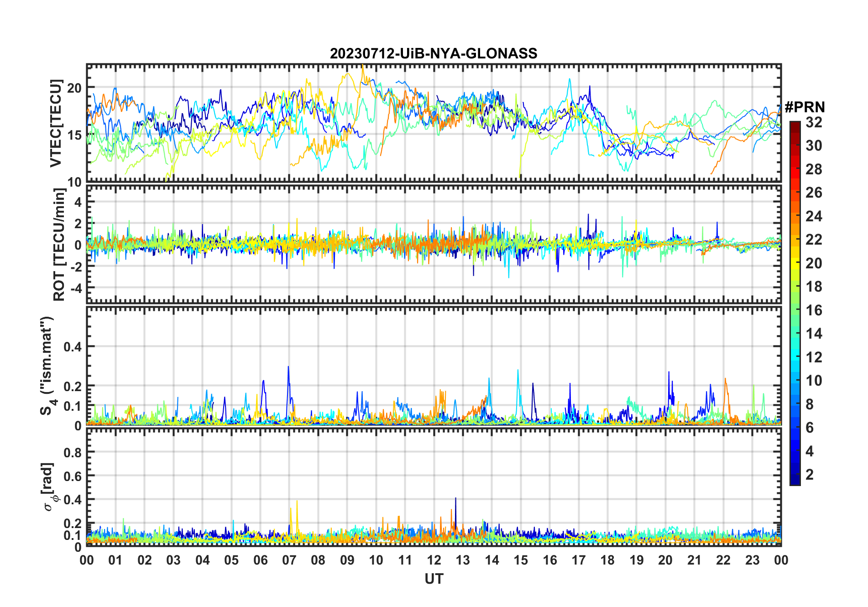Click ROT y-axis positive tick 2
This screenshot has width=868, height=607.
[x=78, y=224]
